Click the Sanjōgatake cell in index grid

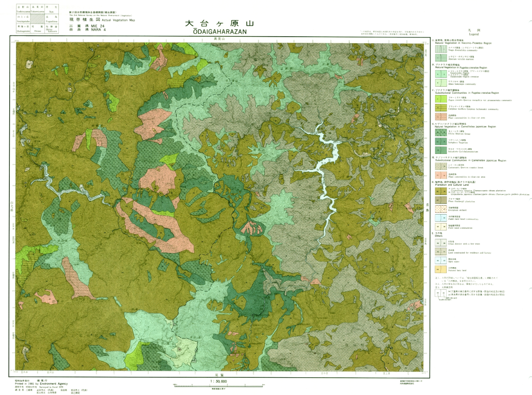click(x=23, y=19)
